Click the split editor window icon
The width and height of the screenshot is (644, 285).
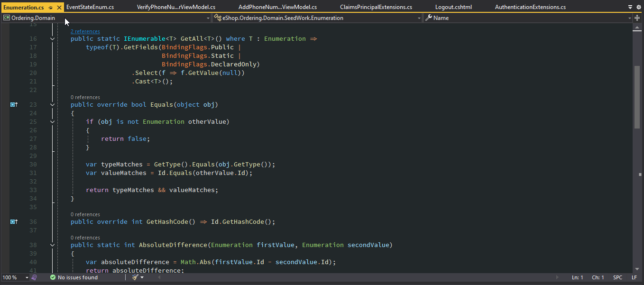(637, 18)
